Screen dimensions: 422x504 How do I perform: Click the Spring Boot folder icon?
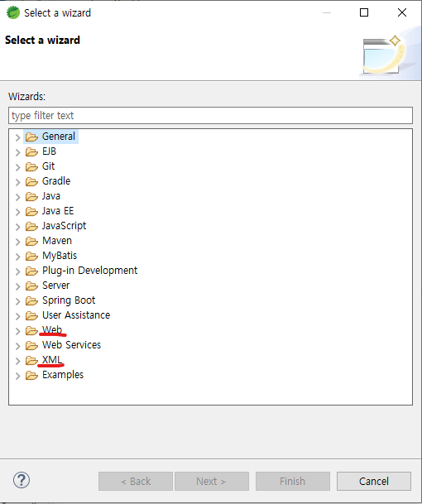point(31,300)
